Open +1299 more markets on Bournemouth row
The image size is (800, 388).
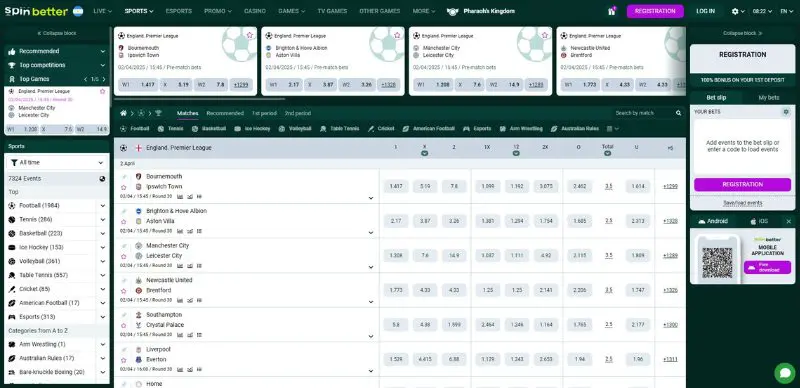click(x=670, y=187)
